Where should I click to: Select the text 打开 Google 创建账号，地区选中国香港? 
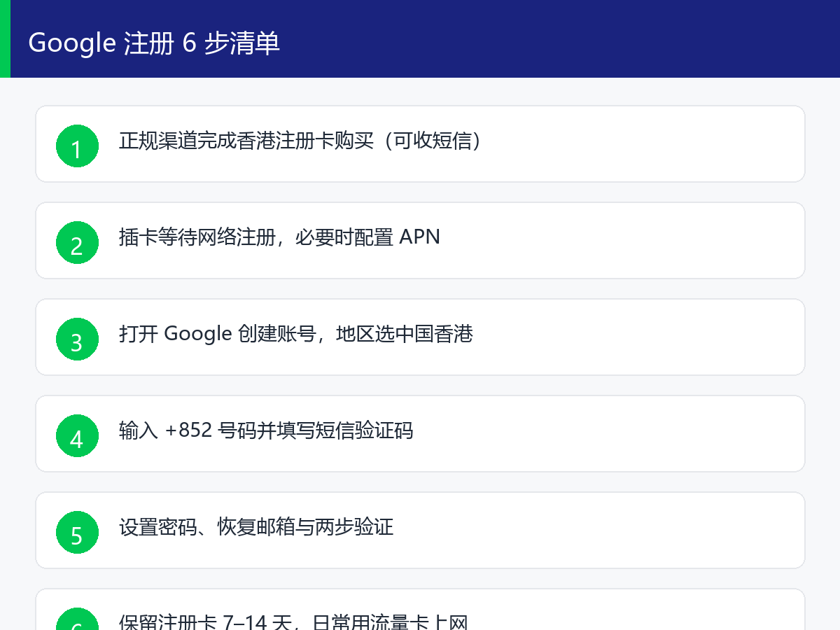tap(296, 334)
